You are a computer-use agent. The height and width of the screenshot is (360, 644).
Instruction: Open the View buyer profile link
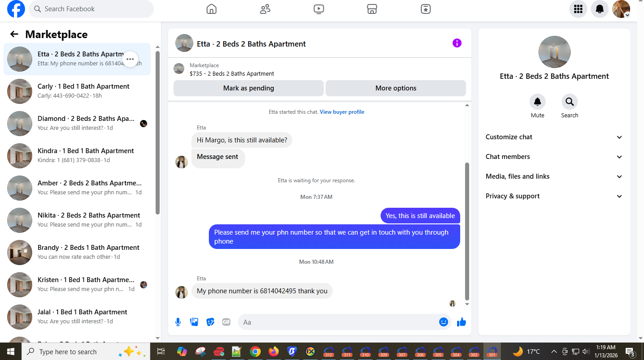point(342,112)
